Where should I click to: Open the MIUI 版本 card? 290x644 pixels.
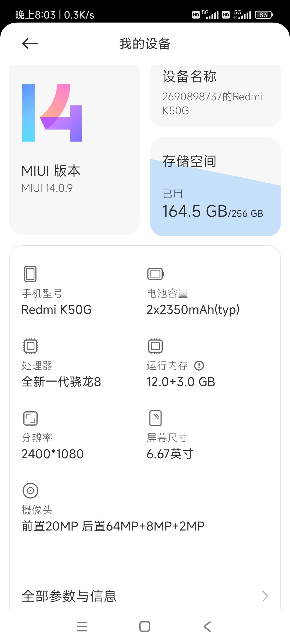pos(74,149)
